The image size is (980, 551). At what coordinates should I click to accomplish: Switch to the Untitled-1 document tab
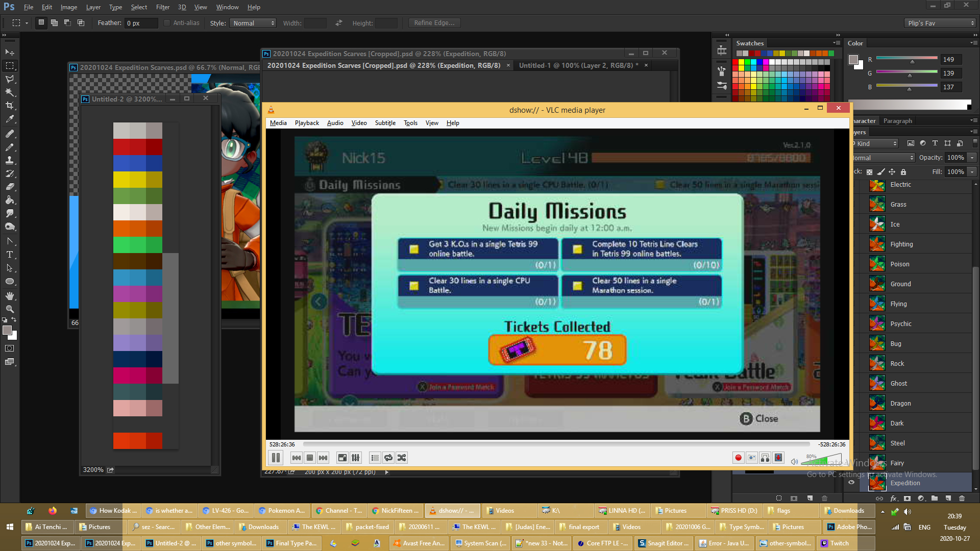[579, 65]
